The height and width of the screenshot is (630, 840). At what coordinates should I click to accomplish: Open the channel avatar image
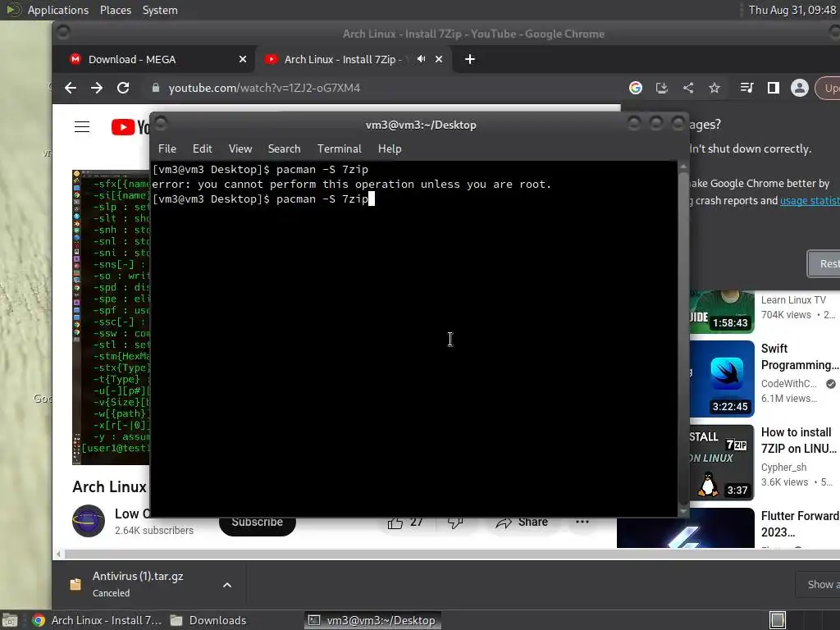(x=89, y=521)
